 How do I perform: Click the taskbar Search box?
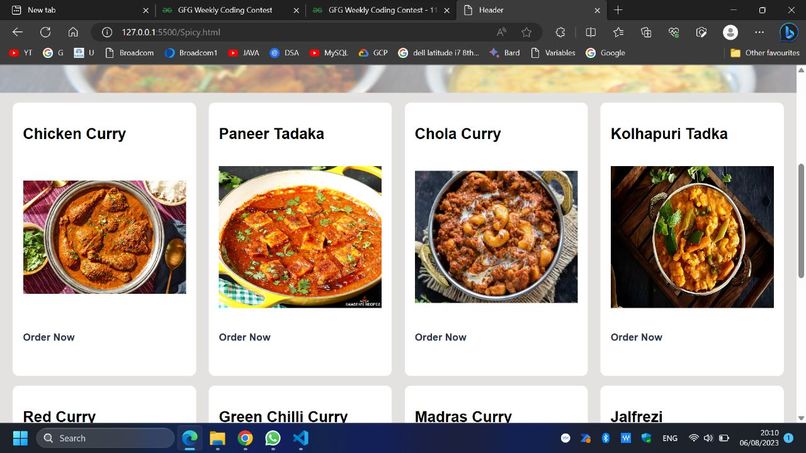105,438
